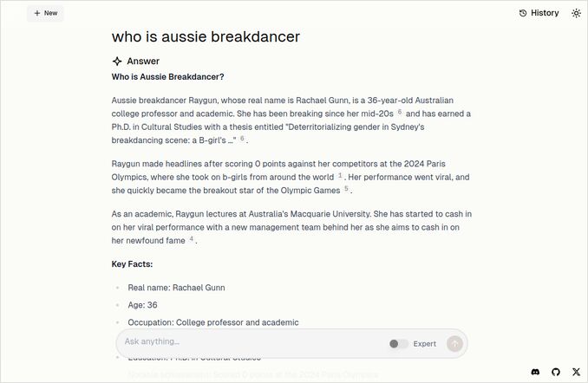Enable the Expert mode toggle

click(398, 344)
